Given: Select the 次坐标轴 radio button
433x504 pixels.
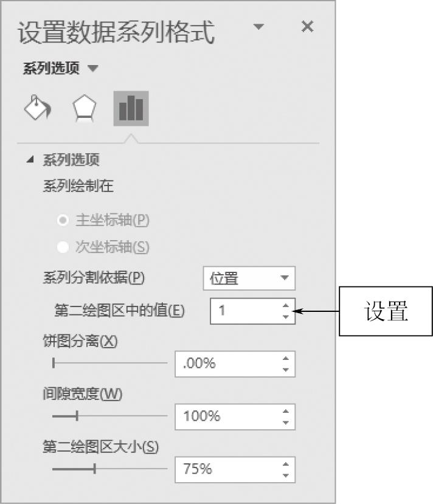Looking at the screenshot, I should tap(62, 247).
